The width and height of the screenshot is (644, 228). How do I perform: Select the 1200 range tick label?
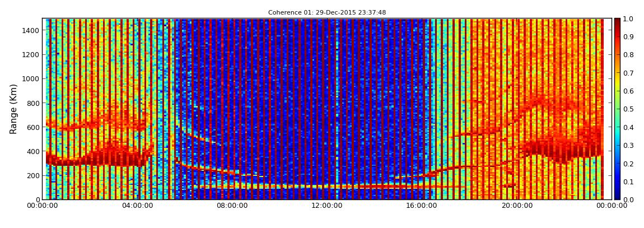tap(30, 54)
